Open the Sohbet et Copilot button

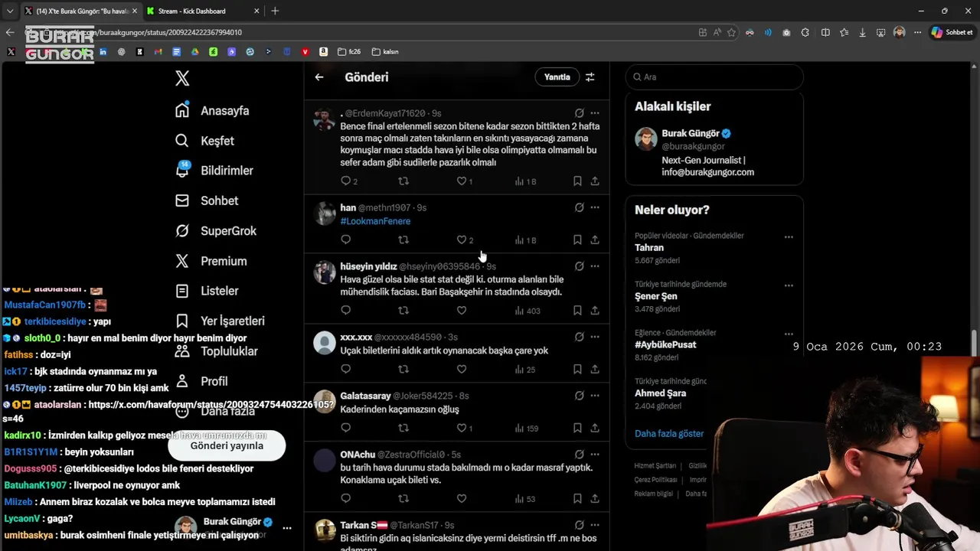[952, 32]
